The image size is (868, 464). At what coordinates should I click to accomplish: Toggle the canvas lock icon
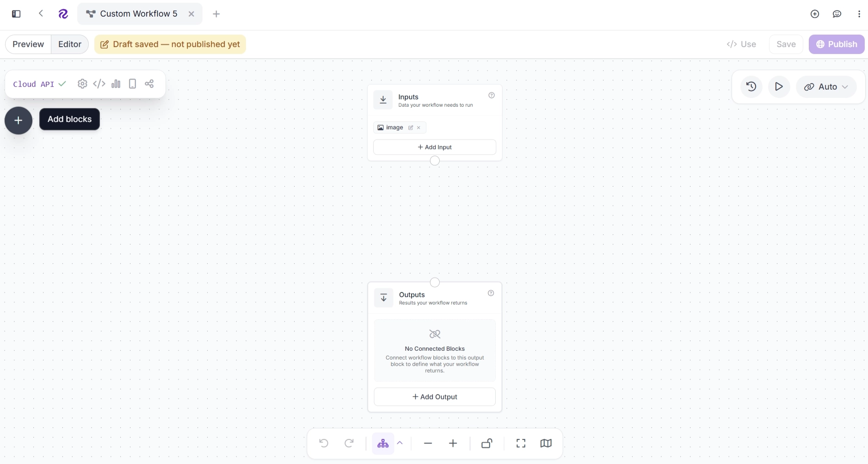(487, 444)
